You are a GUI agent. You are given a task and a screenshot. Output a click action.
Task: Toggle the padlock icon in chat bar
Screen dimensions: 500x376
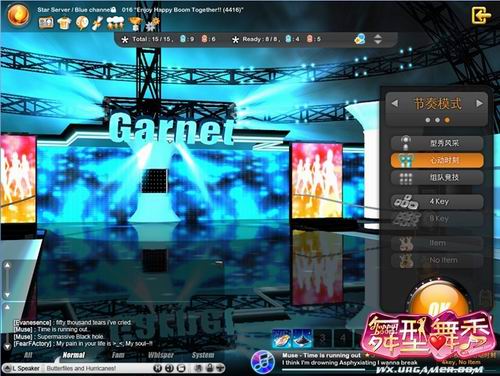point(209,368)
